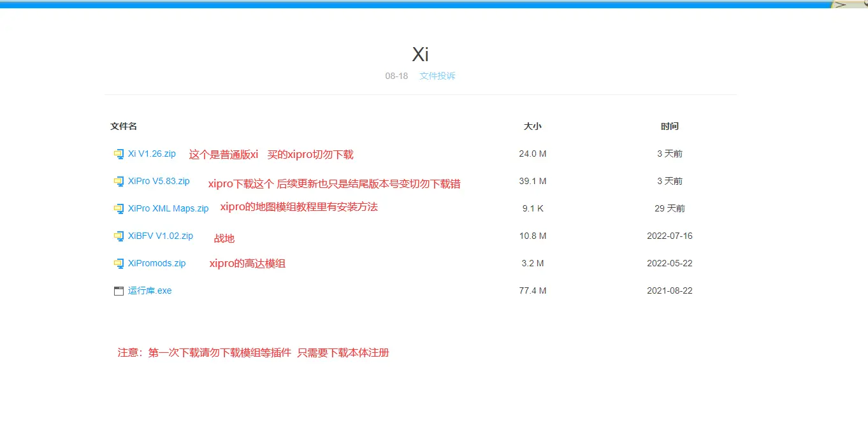The image size is (868, 444).
Task: Click the 10.8 M size value
Action: click(533, 236)
